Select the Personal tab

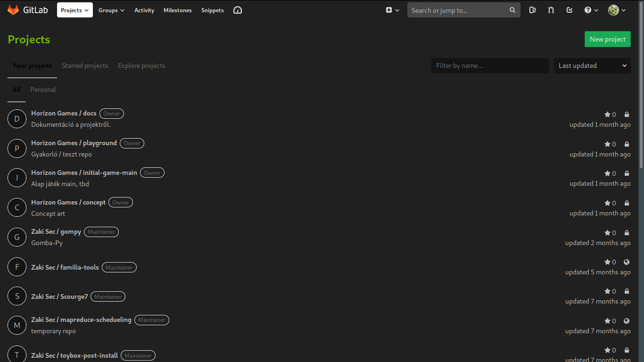(43, 90)
